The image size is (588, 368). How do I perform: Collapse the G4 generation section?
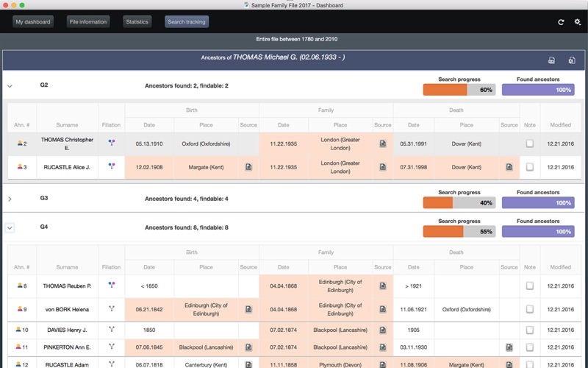10,228
